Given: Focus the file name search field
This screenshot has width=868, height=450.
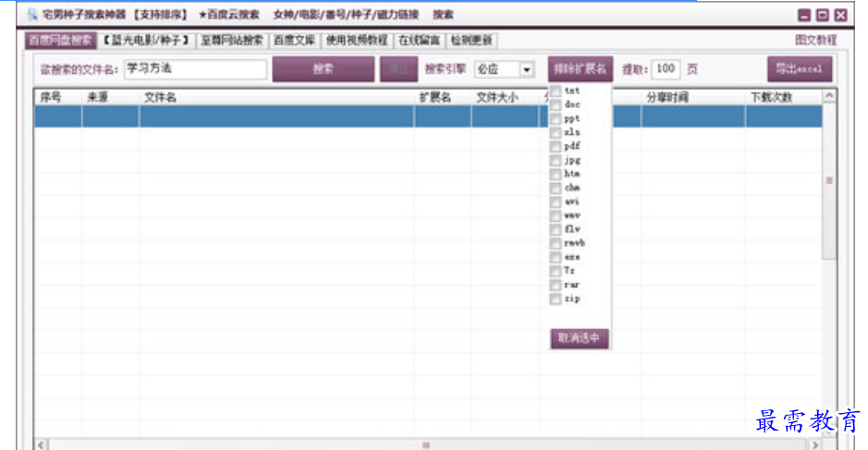Looking at the screenshot, I should click(195, 69).
